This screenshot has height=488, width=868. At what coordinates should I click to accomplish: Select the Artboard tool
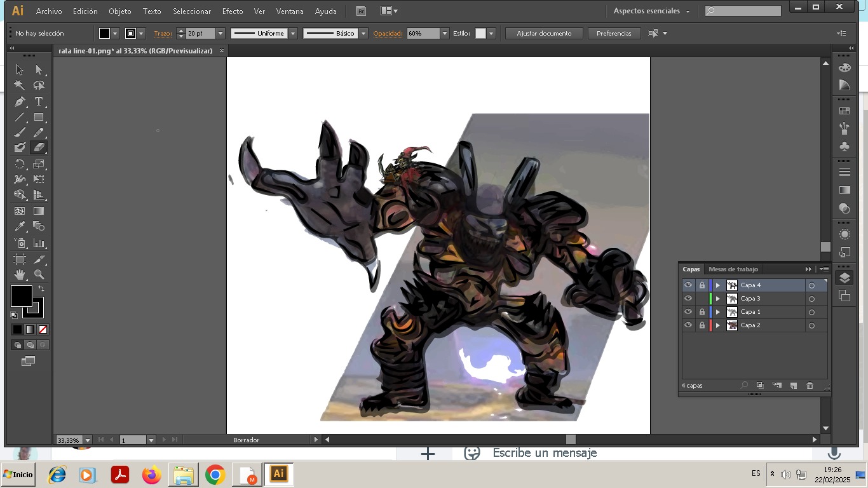(x=20, y=259)
